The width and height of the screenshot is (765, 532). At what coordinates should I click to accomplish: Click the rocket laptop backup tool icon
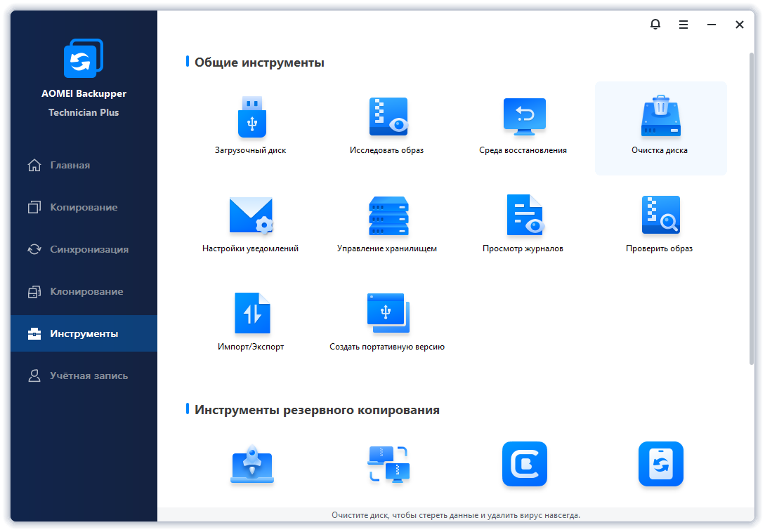point(251,464)
